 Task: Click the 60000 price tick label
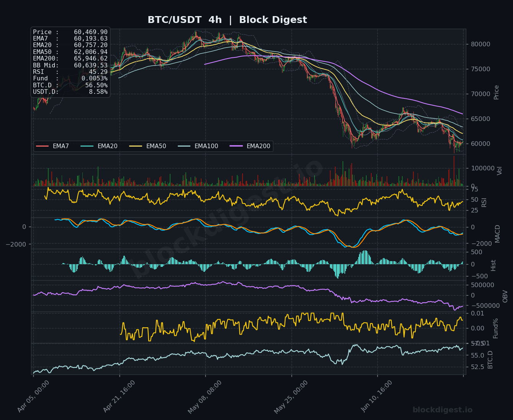click(480, 144)
